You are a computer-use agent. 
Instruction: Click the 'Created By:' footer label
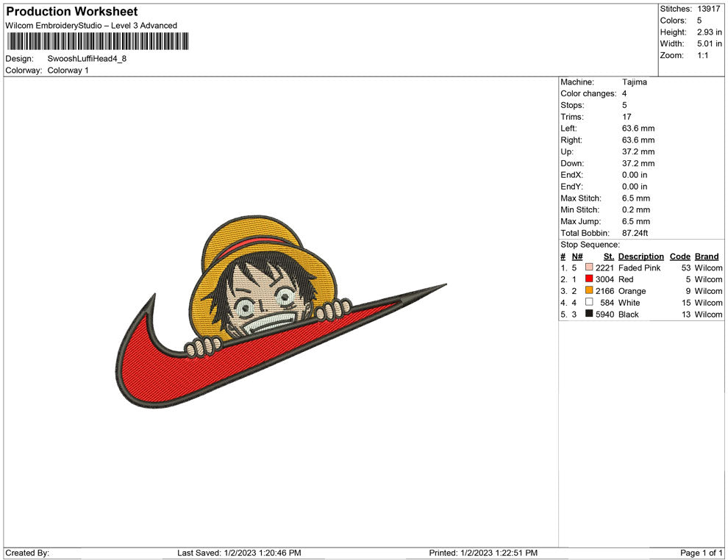tap(27, 553)
